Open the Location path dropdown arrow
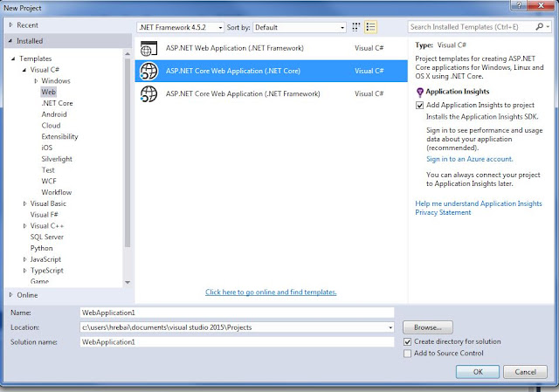Viewport: 559px width, 392px height. pos(390,327)
